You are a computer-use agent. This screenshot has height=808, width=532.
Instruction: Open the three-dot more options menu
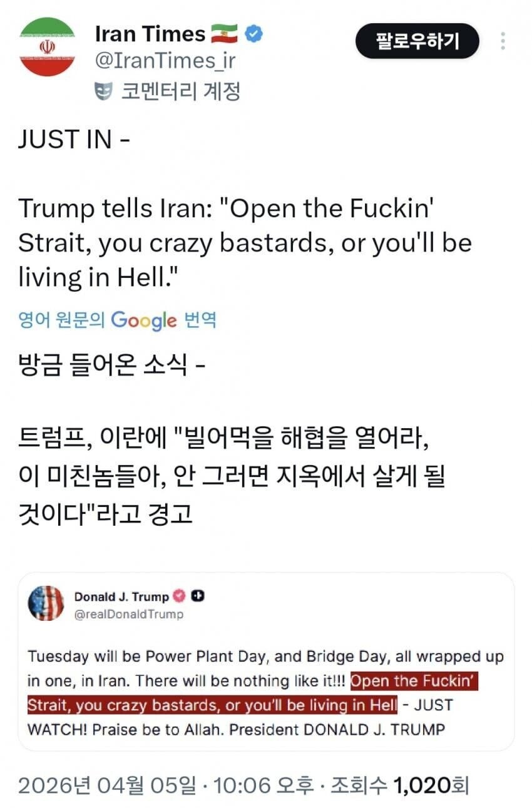(503, 41)
